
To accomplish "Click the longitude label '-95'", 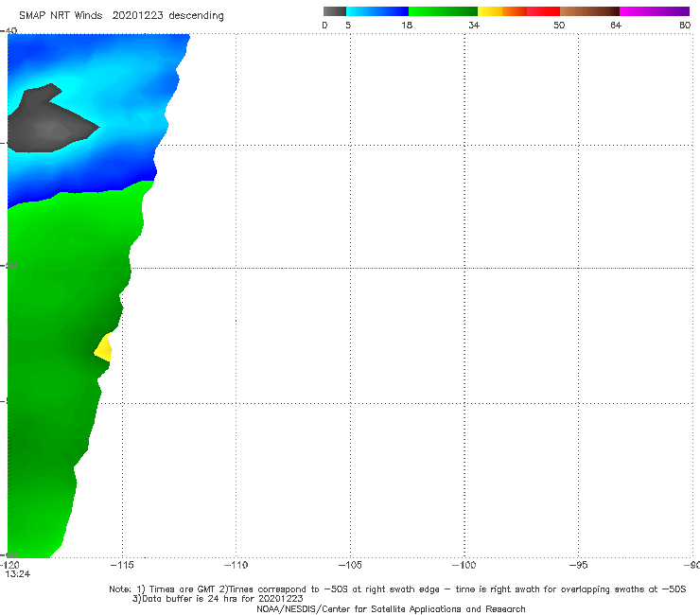I will pyautogui.click(x=579, y=565).
